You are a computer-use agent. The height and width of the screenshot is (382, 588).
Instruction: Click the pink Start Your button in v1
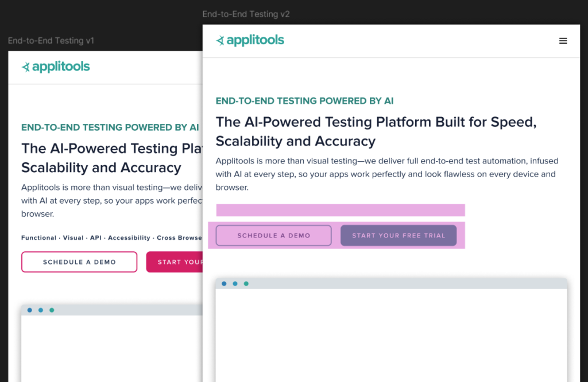pyautogui.click(x=174, y=262)
